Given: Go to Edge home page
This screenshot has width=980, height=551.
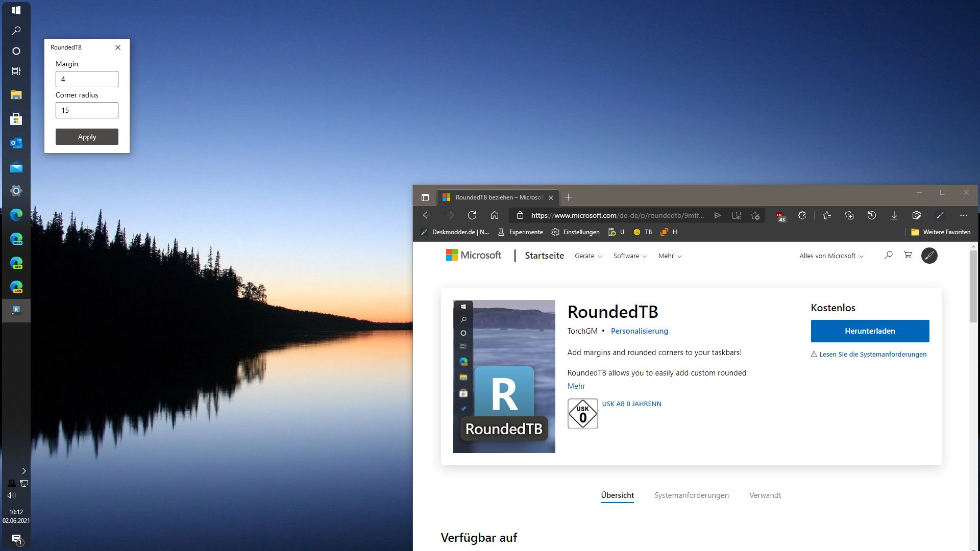Looking at the screenshot, I should tap(495, 215).
